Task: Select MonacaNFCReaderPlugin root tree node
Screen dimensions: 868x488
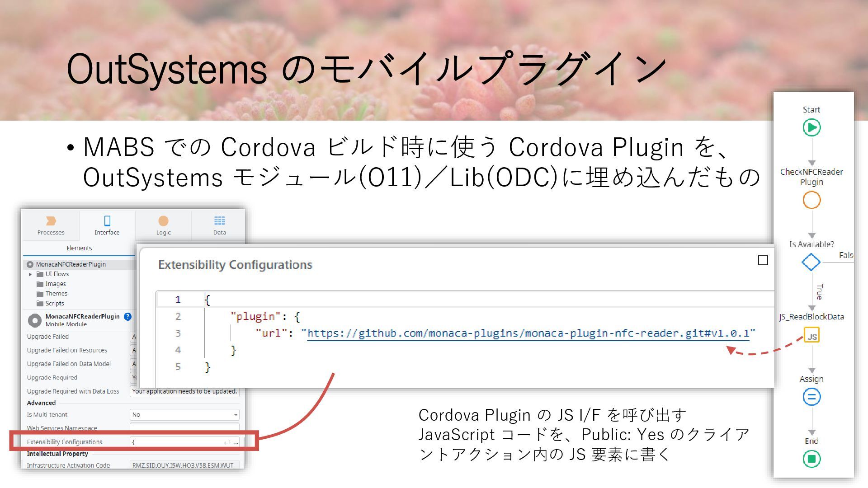Action: tap(71, 264)
